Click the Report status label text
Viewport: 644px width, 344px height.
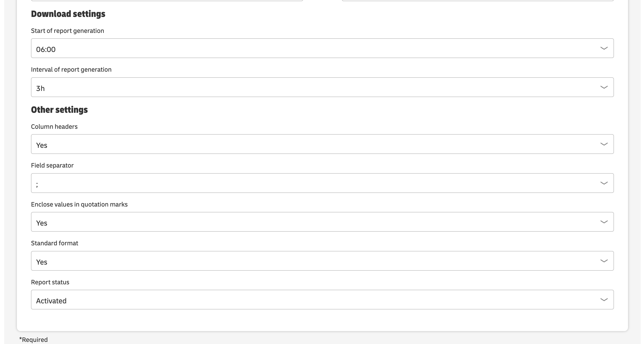click(50, 282)
